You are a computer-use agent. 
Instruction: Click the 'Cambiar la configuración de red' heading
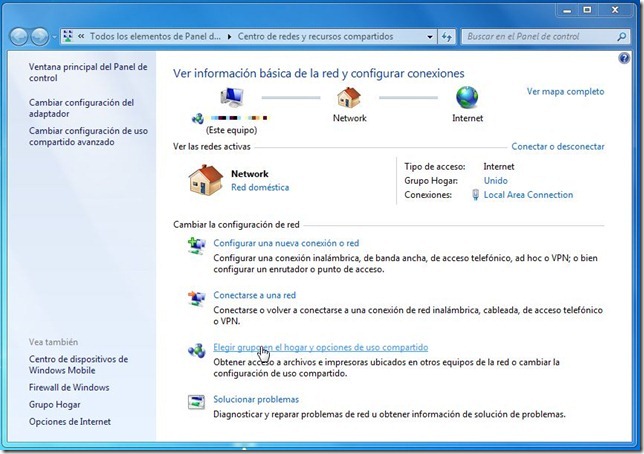pos(236,225)
